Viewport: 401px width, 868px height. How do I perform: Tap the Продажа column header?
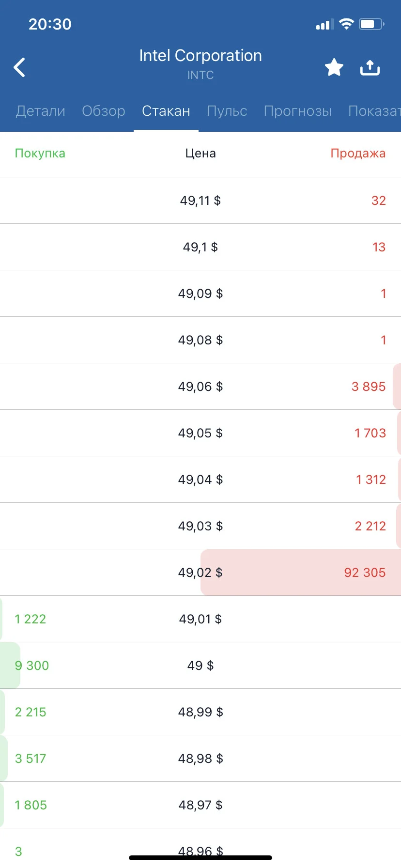click(358, 154)
